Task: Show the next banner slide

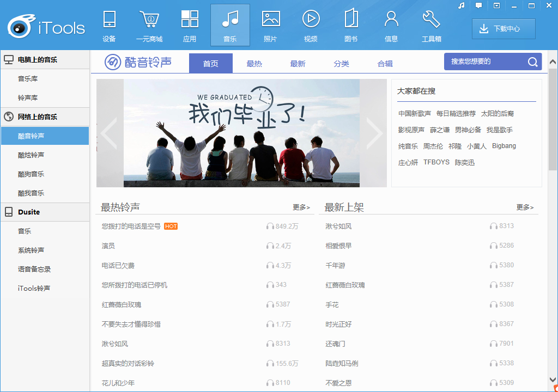Action: click(x=374, y=133)
